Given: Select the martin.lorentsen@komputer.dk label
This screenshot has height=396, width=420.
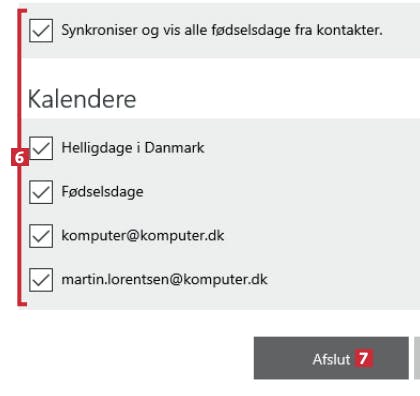Looking at the screenshot, I should 165,279.
